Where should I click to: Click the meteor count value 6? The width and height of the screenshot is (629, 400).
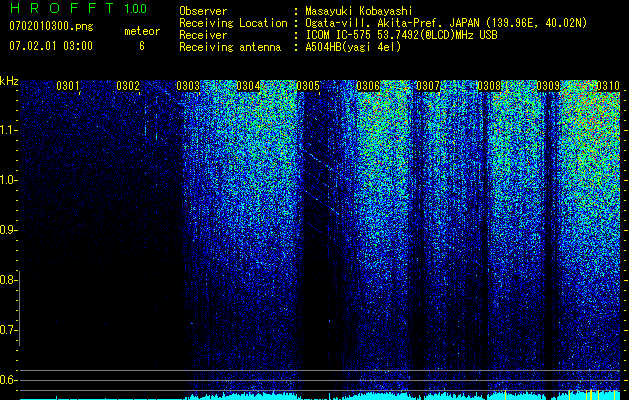pyautogui.click(x=142, y=46)
